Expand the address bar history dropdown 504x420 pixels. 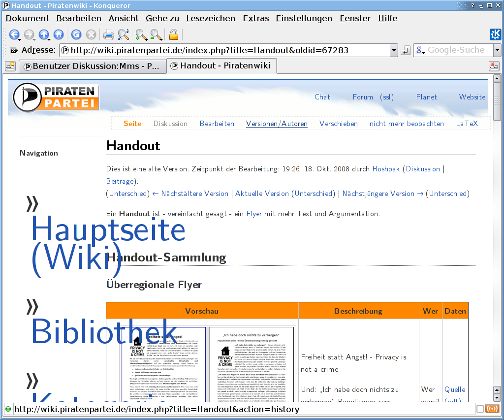click(x=393, y=50)
